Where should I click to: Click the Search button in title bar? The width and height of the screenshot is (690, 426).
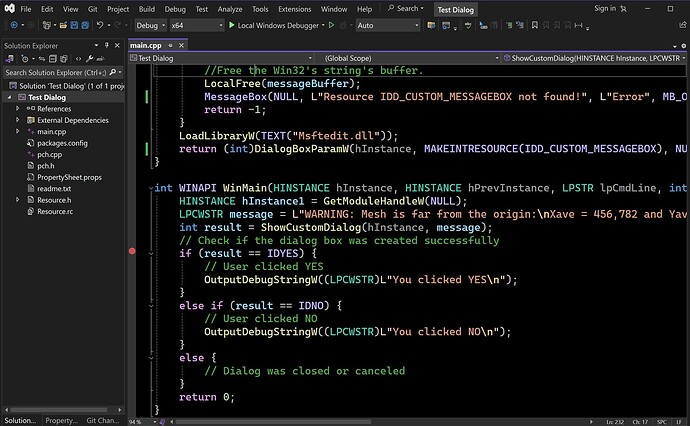(x=405, y=8)
